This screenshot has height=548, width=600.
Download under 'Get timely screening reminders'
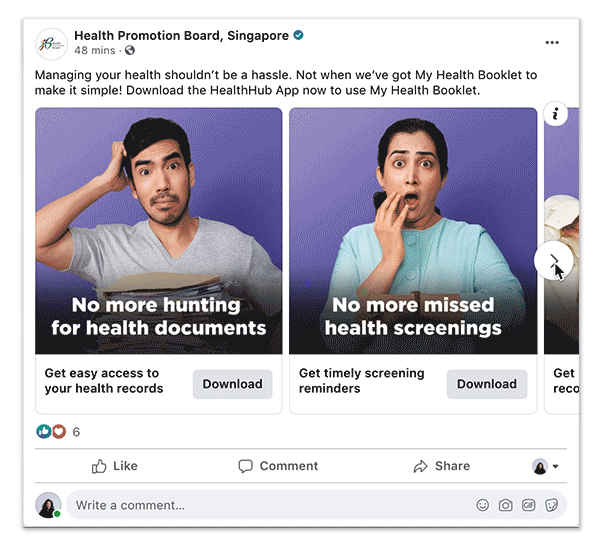click(x=487, y=384)
